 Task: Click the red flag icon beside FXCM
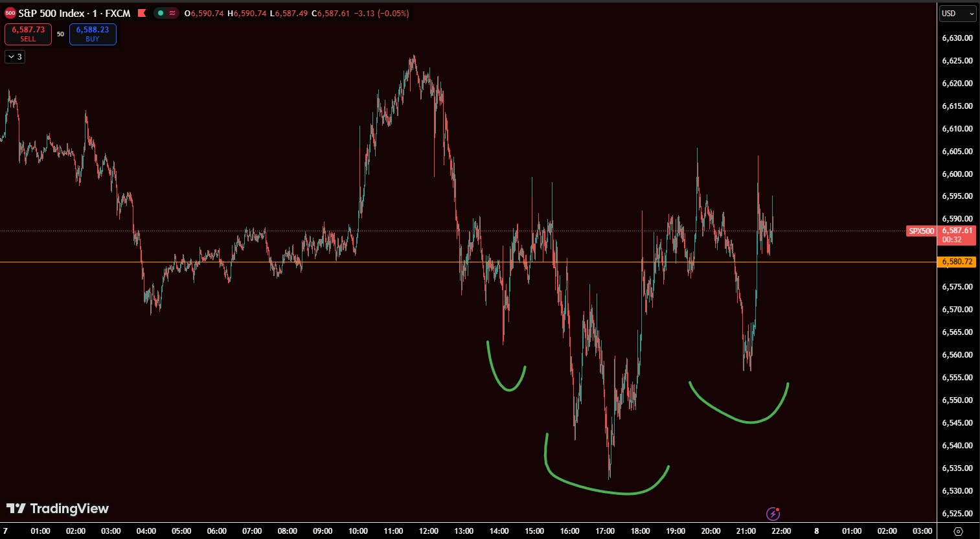142,13
